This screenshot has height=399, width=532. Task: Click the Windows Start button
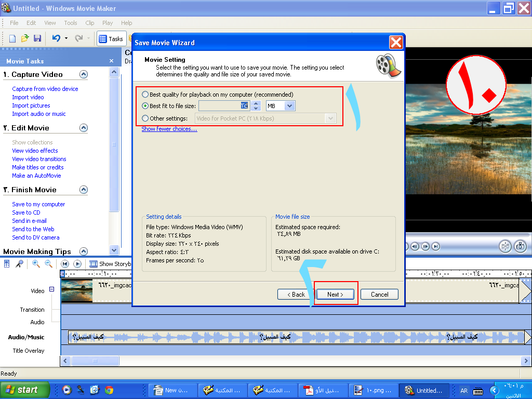click(25, 390)
